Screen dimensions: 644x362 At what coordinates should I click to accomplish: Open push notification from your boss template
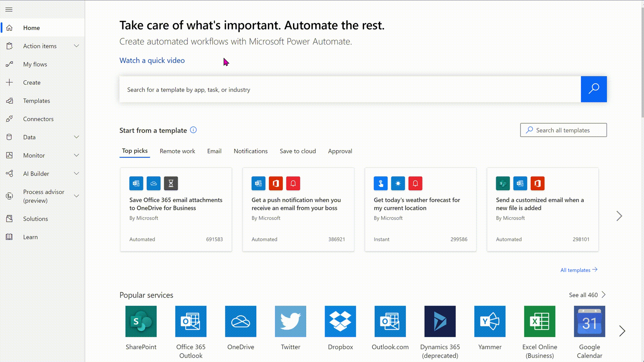[298, 210]
